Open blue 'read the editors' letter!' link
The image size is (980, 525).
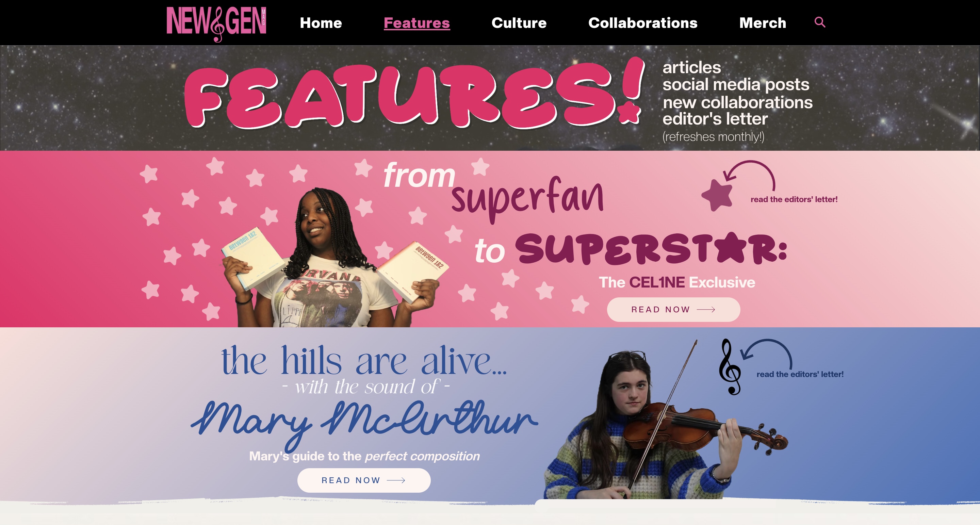click(x=800, y=374)
